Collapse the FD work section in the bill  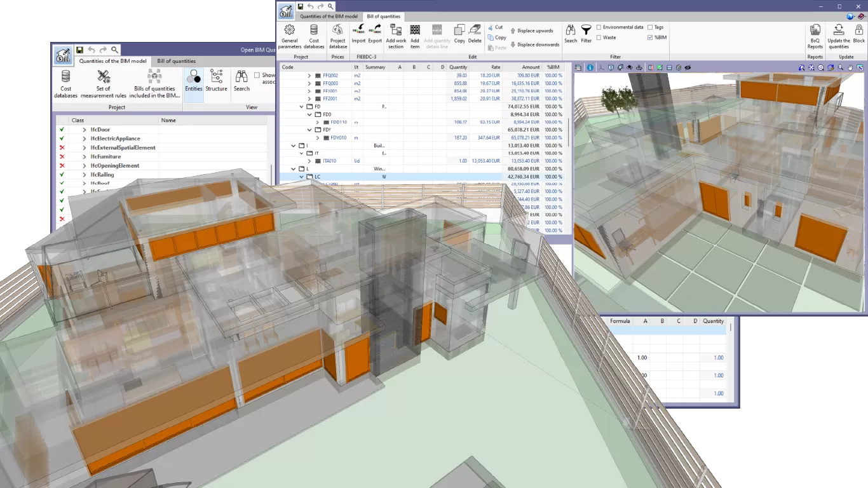pyautogui.click(x=301, y=106)
